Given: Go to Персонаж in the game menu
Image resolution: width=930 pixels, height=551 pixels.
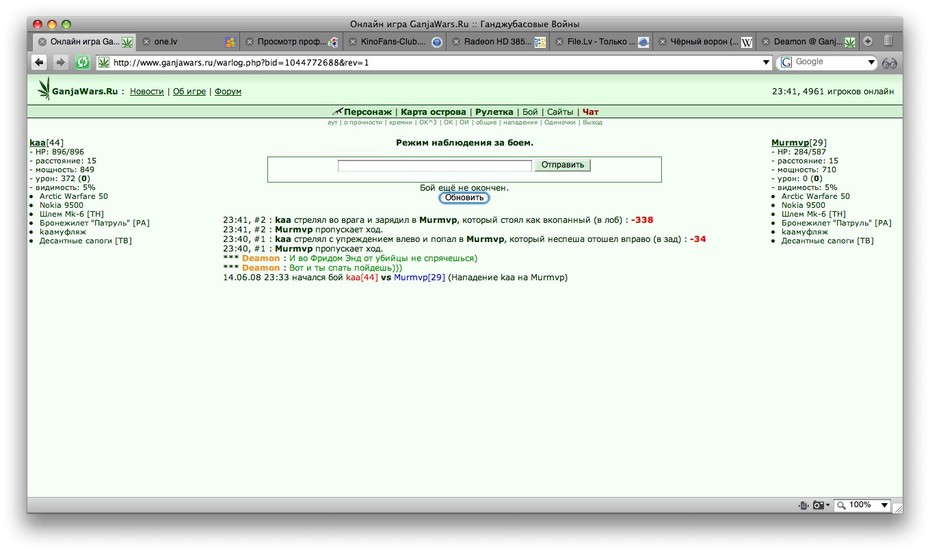Looking at the screenshot, I should tap(368, 112).
